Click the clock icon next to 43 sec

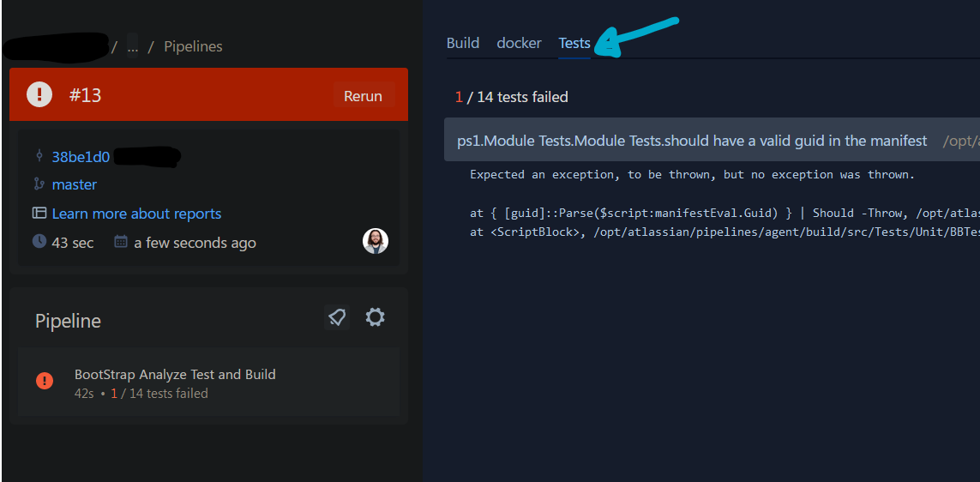point(39,242)
